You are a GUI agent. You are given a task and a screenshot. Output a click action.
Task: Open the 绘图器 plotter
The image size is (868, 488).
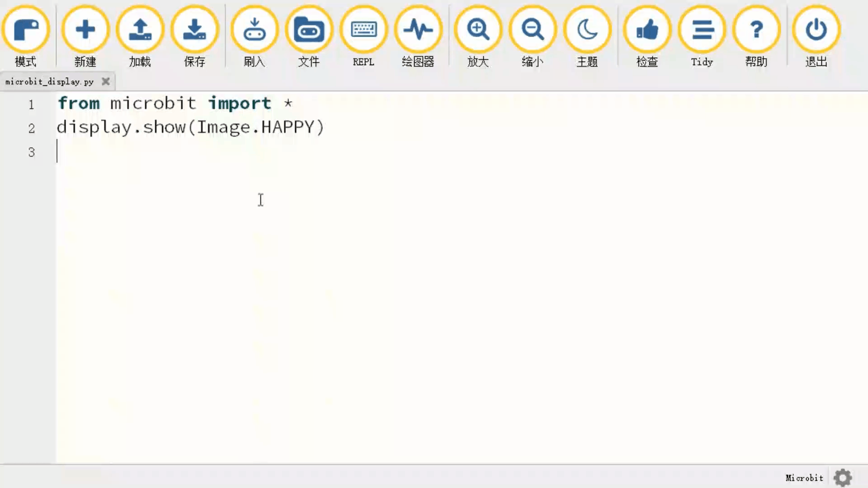coord(418,36)
